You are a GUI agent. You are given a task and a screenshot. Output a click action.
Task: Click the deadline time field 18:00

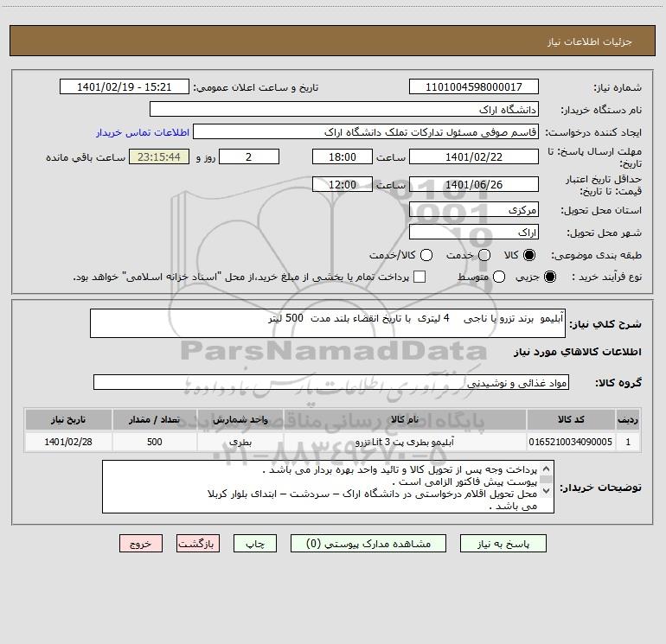tap(343, 156)
